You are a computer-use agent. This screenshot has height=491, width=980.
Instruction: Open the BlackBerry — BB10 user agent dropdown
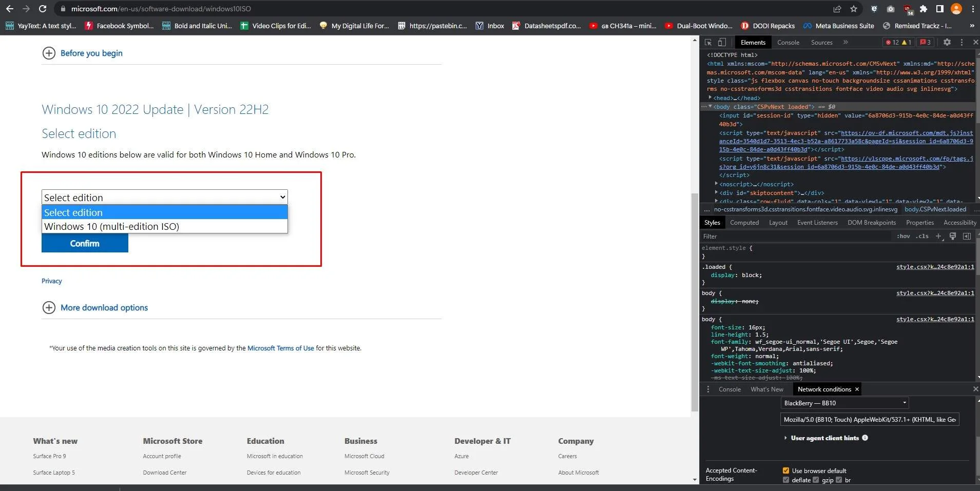pos(845,403)
